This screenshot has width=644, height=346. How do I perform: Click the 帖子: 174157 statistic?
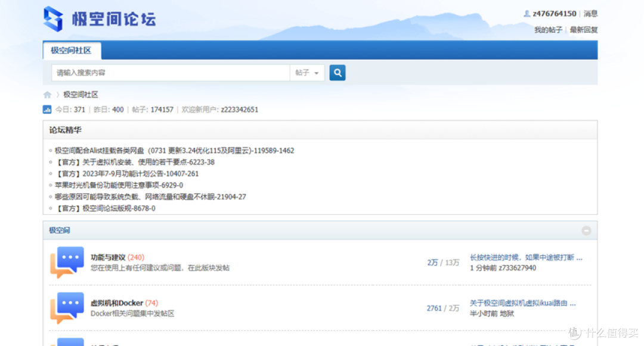click(153, 110)
